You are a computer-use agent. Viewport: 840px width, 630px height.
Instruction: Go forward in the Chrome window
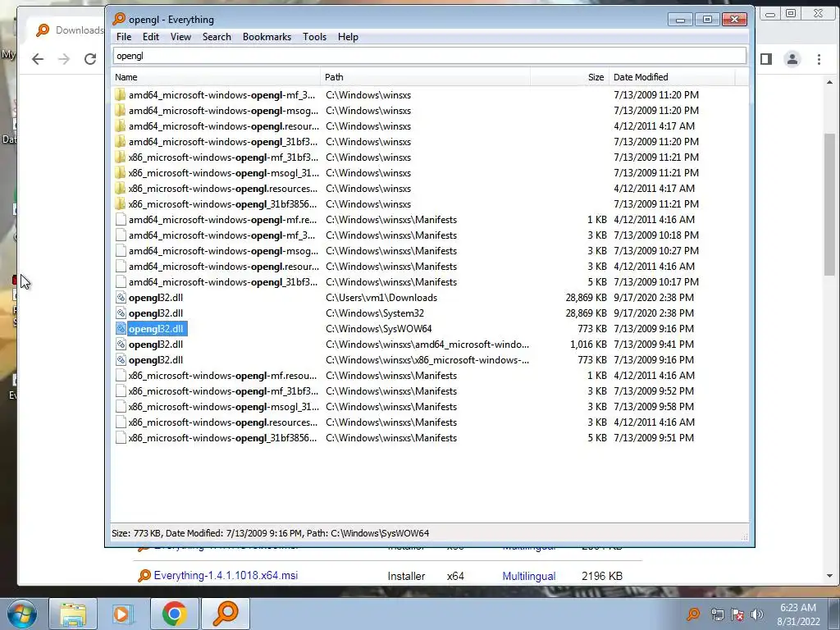click(64, 59)
